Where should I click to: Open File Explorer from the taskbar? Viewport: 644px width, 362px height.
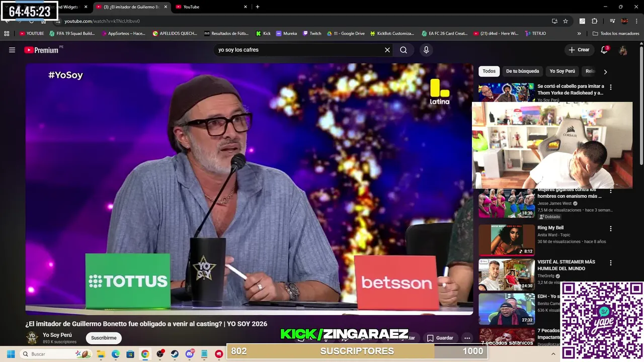pos(101,354)
